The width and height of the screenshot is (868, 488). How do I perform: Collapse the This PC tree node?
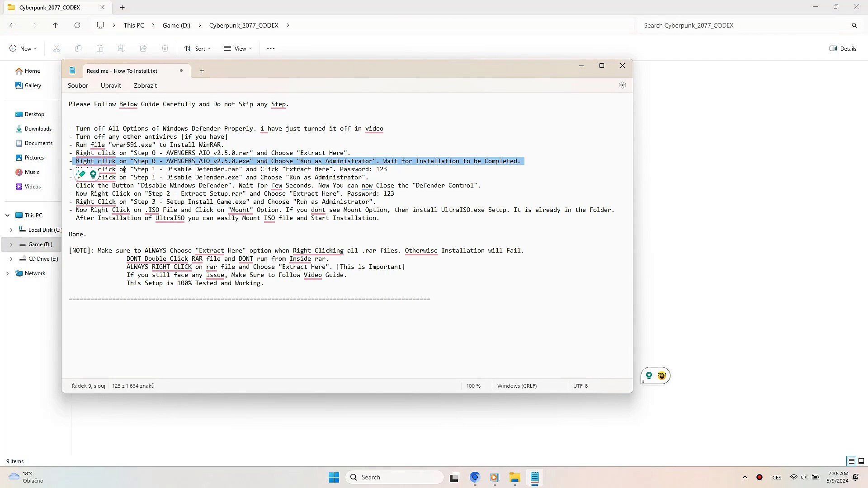[x=8, y=216]
